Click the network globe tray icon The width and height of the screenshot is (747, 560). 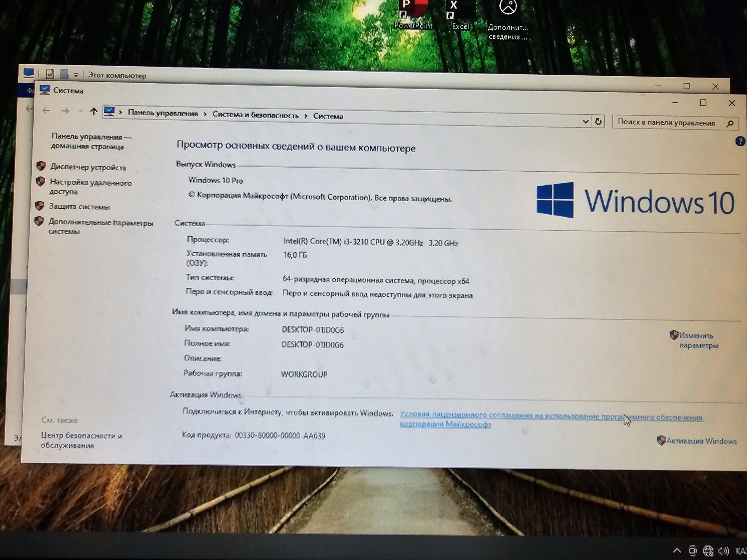pyautogui.click(x=708, y=551)
